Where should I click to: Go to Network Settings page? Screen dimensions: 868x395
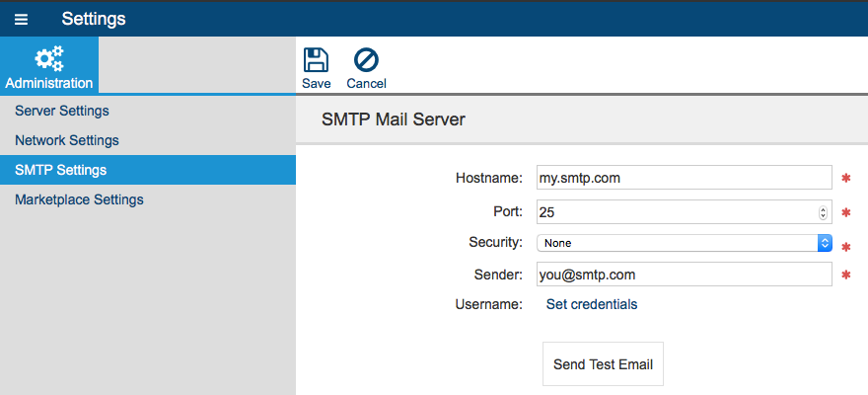click(x=67, y=140)
